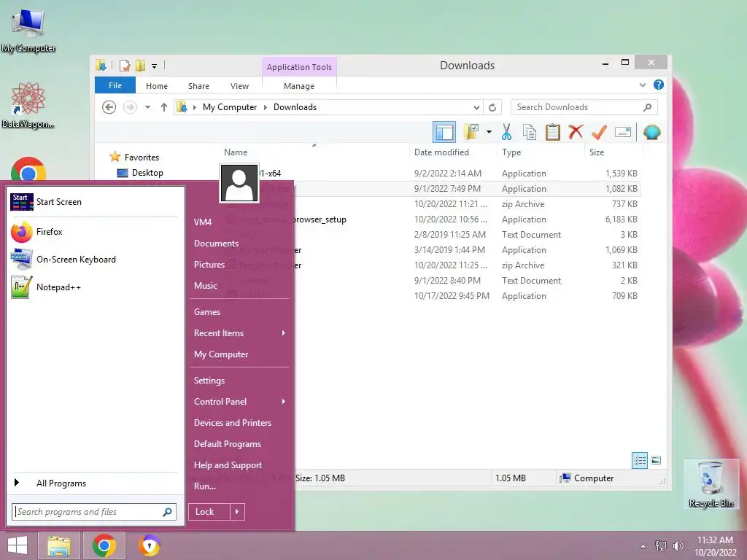Open the Home ribbon tab
The image size is (747, 560).
pos(157,86)
